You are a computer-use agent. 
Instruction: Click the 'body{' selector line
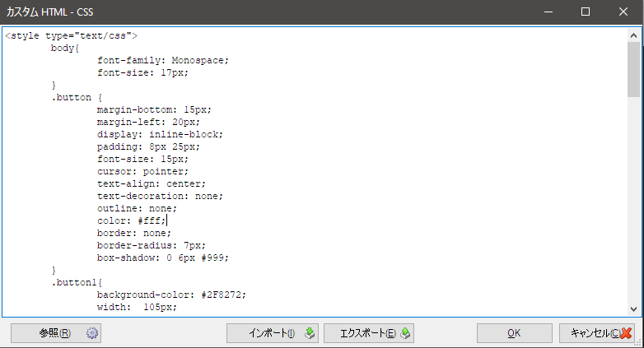(x=65, y=48)
